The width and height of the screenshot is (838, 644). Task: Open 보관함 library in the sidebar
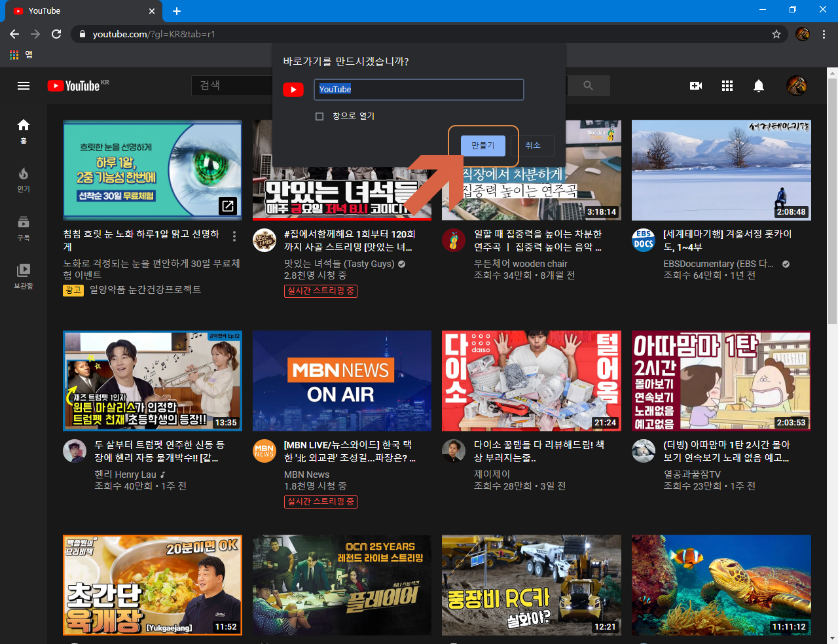(x=24, y=276)
